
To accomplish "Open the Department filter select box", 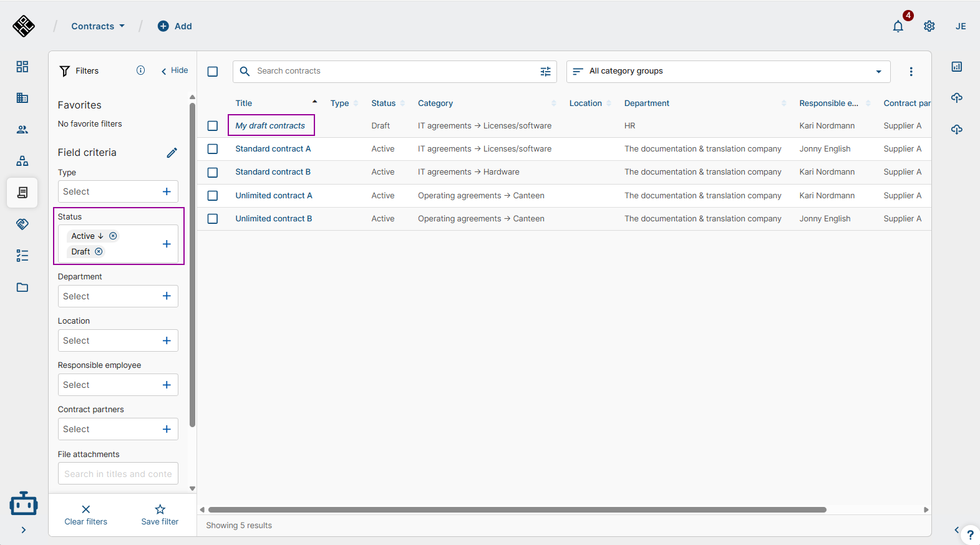I will point(118,296).
